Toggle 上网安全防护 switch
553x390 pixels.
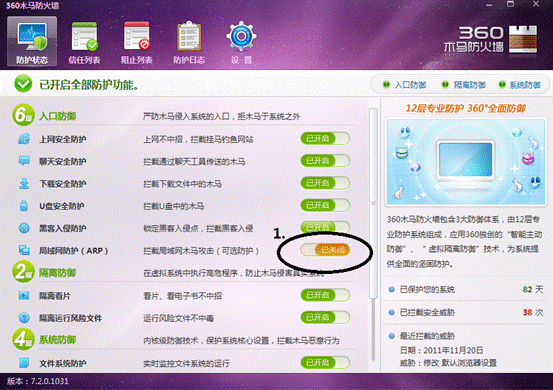coord(325,139)
